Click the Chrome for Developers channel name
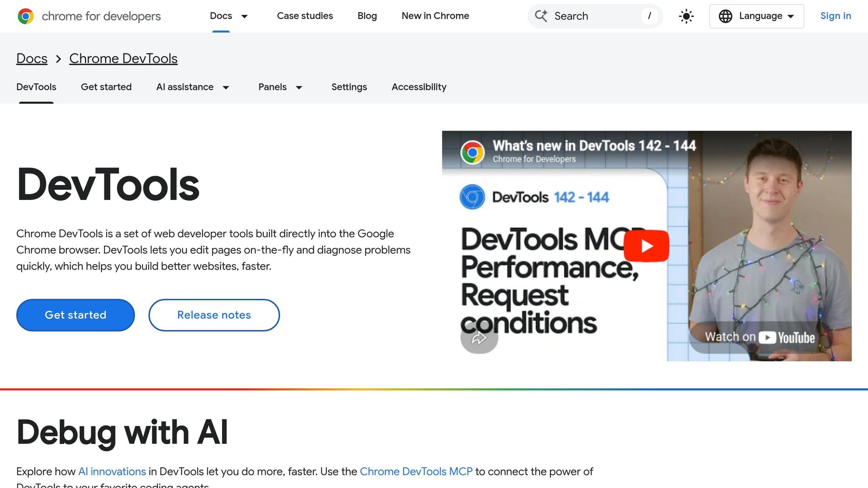The height and width of the screenshot is (488, 868). [x=534, y=159]
